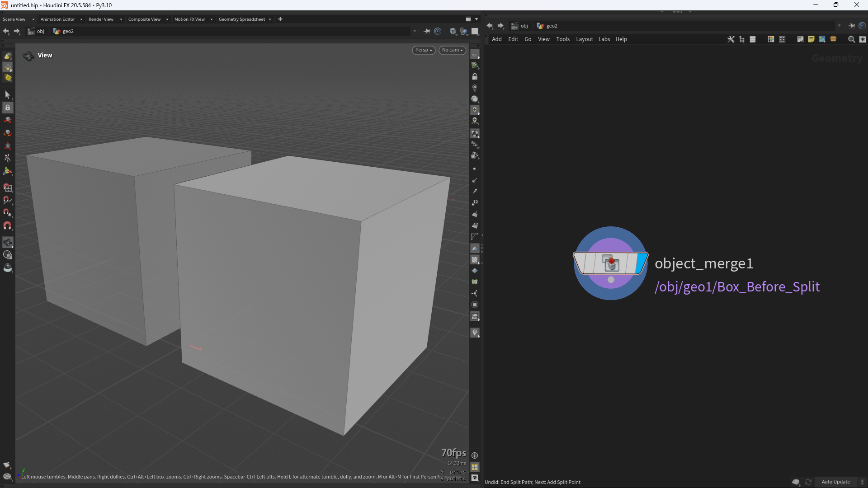Click the layout comment box icon
The width and height of the screenshot is (868, 488).
tap(800, 39)
